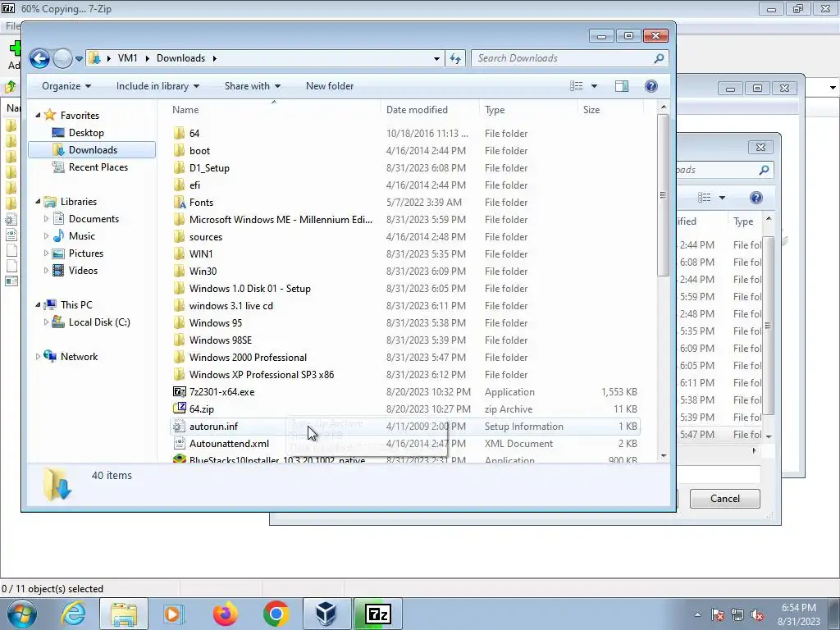Open the Organize menu
The width and height of the screenshot is (840, 630).
pyautogui.click(x=66, y=86)
